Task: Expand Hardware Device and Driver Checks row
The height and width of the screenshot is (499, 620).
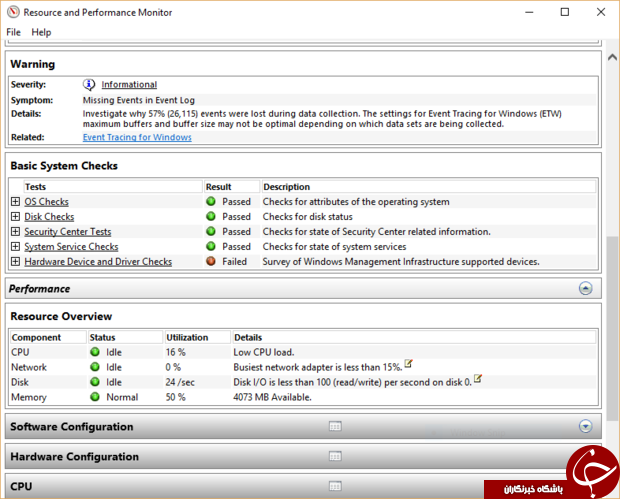Action: [x=15, y=262]
